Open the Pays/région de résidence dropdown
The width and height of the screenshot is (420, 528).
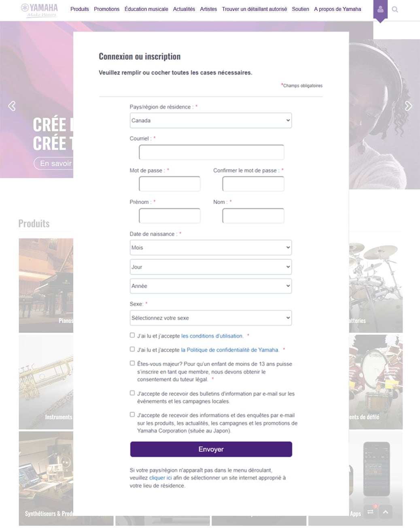[x=210, y=120]
